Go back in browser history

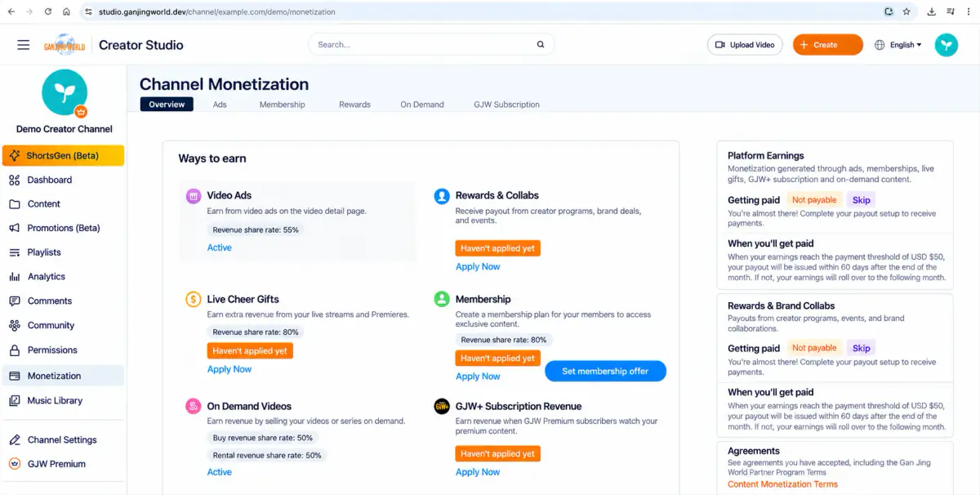[x=11, y=12]
